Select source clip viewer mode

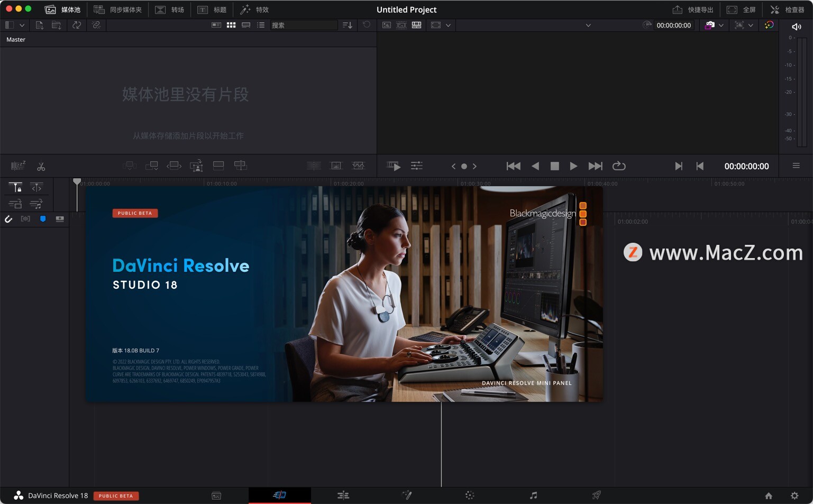pos(387,25)
